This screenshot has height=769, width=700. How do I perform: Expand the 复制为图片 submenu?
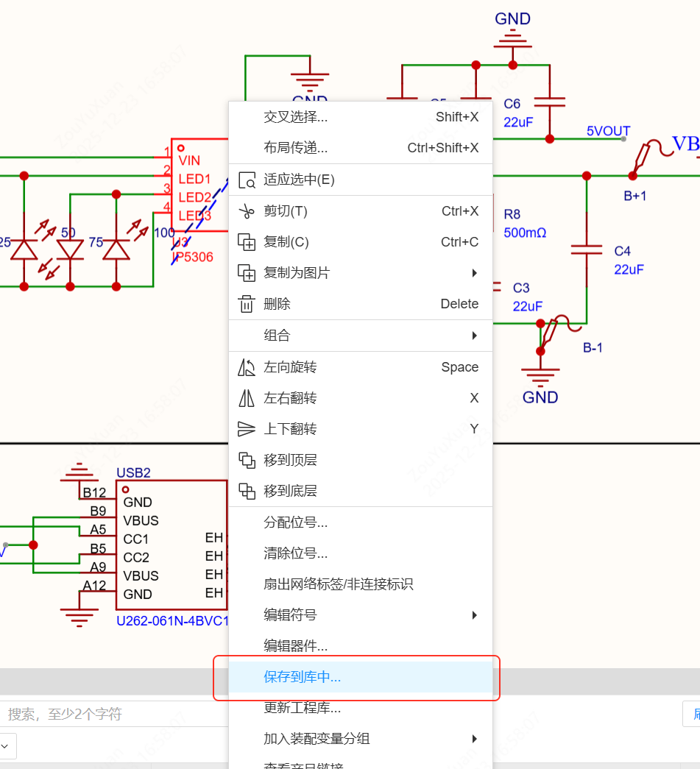coord(474,273)
